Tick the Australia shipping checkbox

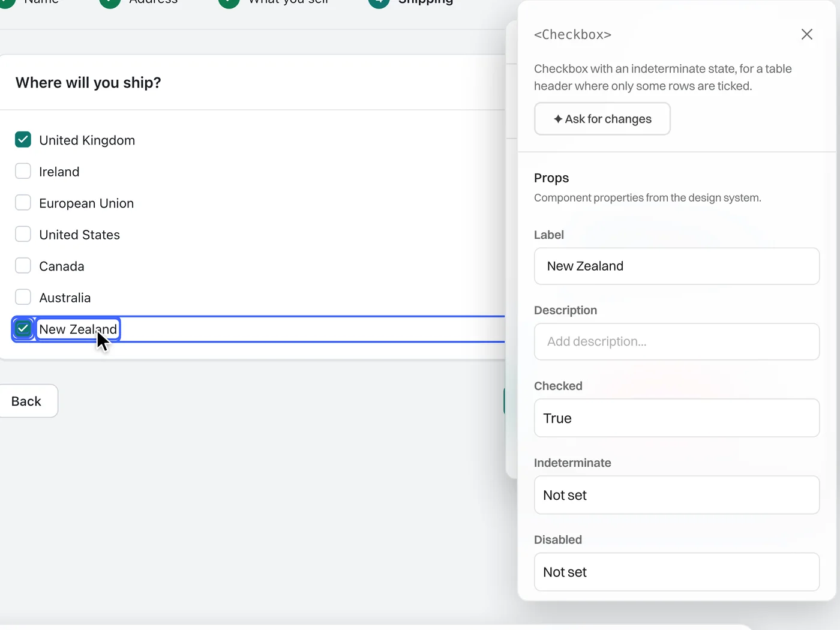23,298
